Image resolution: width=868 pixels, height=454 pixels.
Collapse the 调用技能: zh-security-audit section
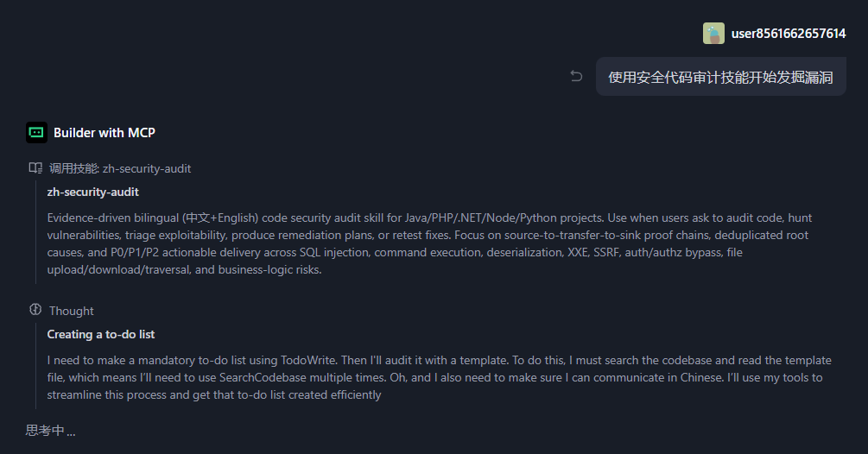(120, 168)
